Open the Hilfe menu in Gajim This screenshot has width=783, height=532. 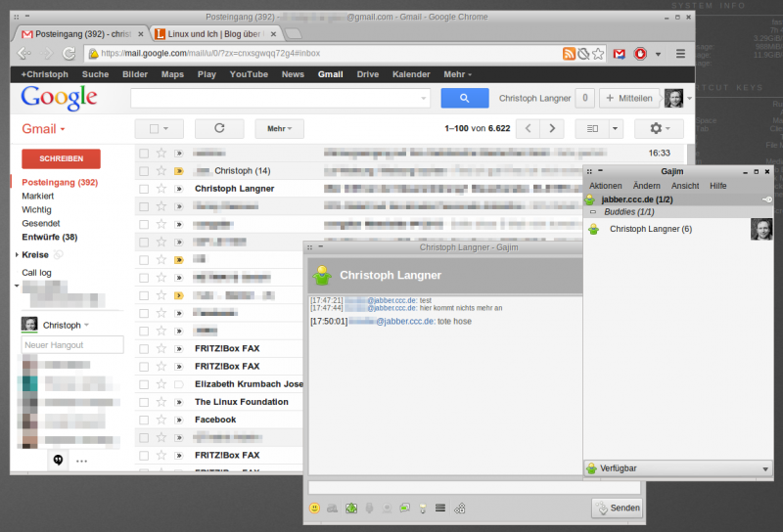[717, 186]
